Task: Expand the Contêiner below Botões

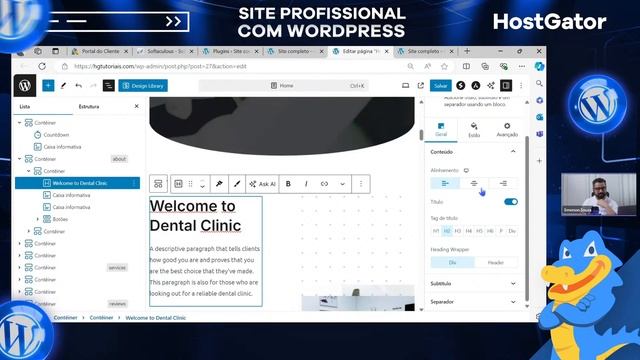Action: tap(29, 231)
